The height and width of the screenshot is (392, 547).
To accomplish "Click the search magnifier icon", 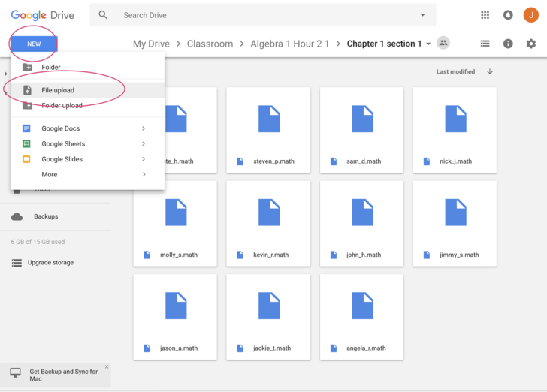I will 103,15.
